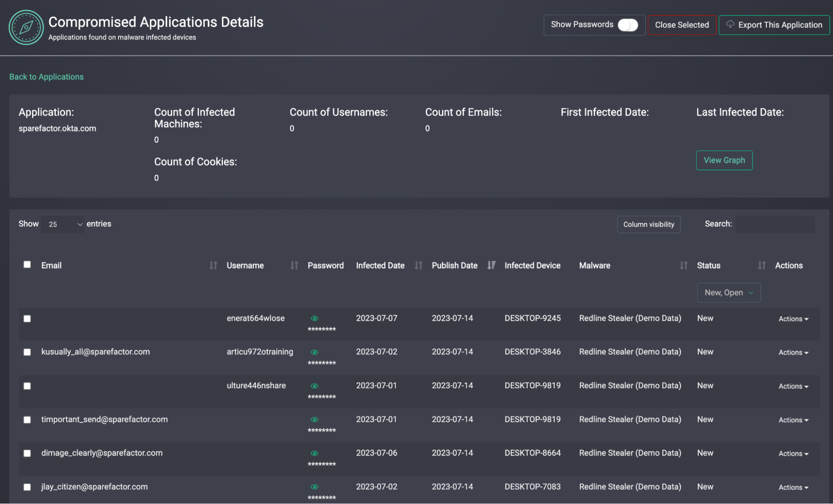Check the select-all header checkbox
The width and height of the screenshot is (833, 504).
pyautogui.click(x=27, y=264)
